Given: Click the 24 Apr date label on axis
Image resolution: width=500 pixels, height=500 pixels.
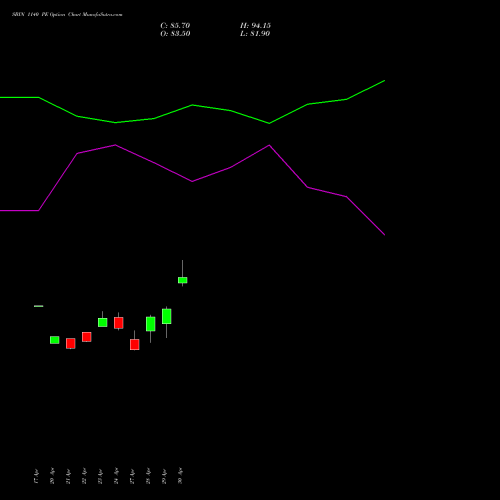Looking at the screenshot, I should tap(116, 476).
